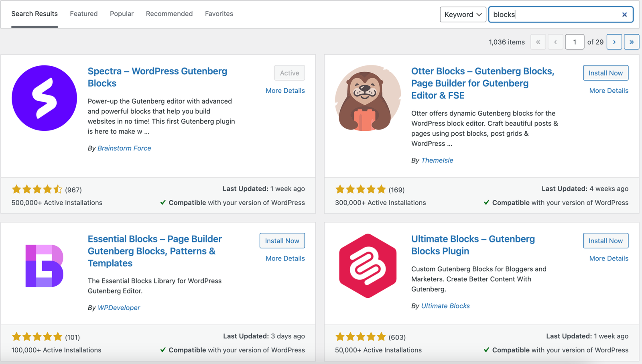Install the Ultimate Blocks plugin
Viewport: 642px width, 364px height.
click(x=605, y=241)
